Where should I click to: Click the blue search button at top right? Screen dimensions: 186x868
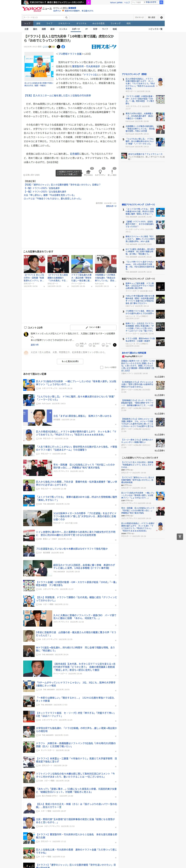click(161, 2)
